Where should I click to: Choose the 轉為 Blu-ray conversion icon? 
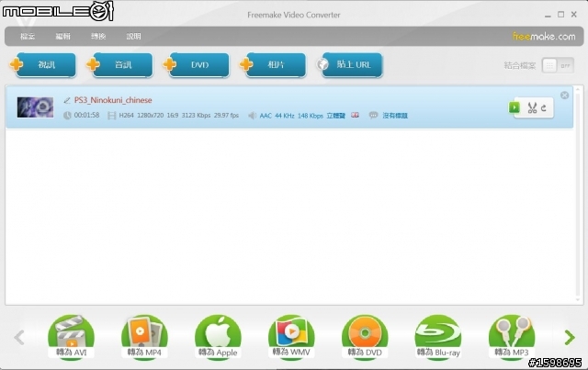(438, 337)
